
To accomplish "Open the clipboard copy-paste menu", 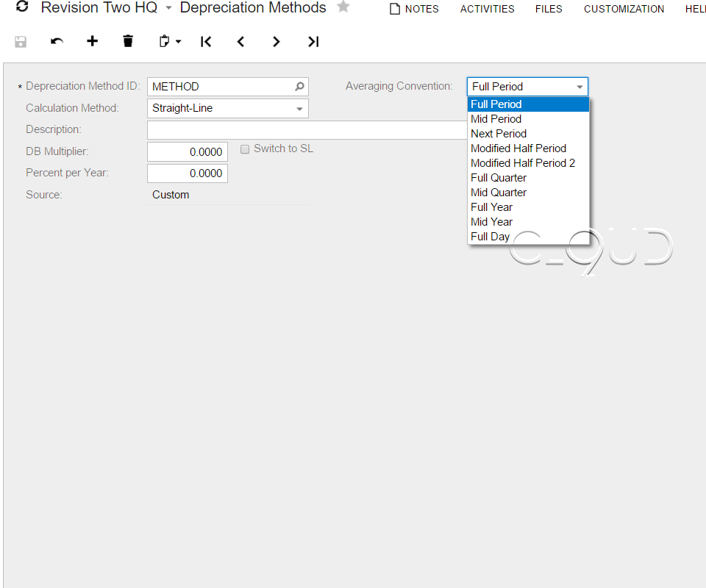I will click(170, 41).
